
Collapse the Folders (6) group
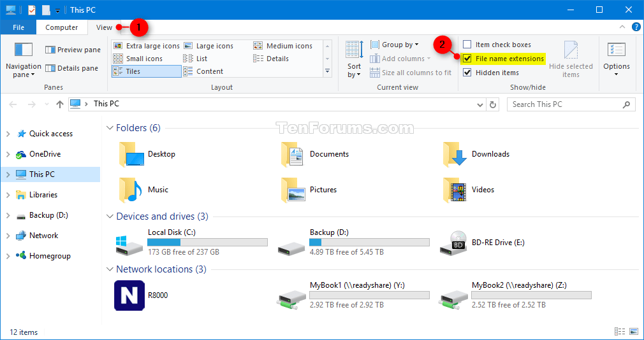pos(110,128)
